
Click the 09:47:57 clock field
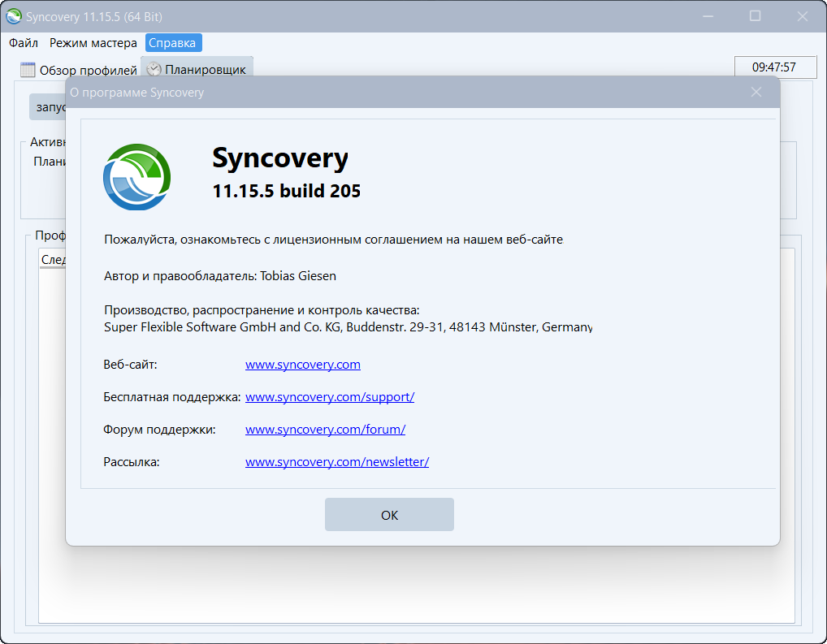click(x=774, y=67)
